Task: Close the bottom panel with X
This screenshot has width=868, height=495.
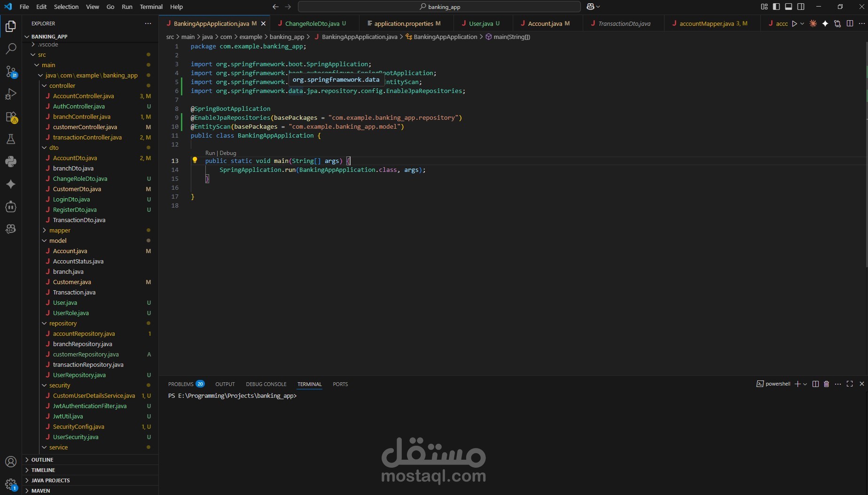Action: [862, 384]
